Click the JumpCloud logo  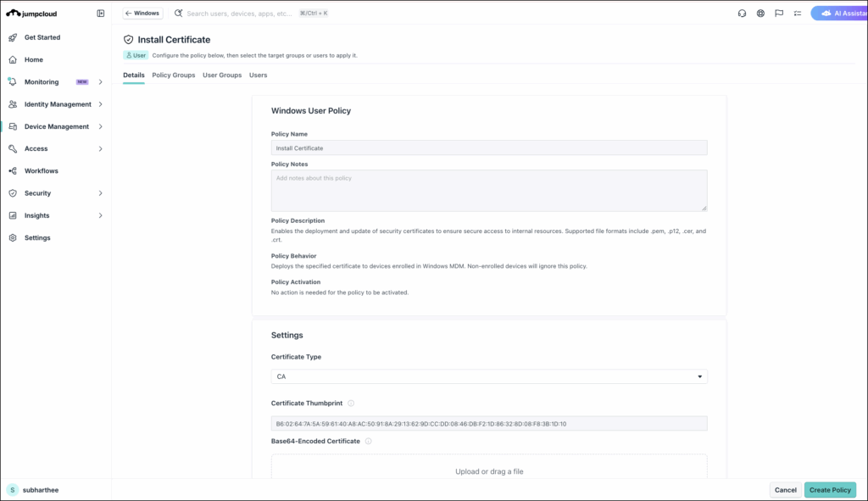point(31,14)
